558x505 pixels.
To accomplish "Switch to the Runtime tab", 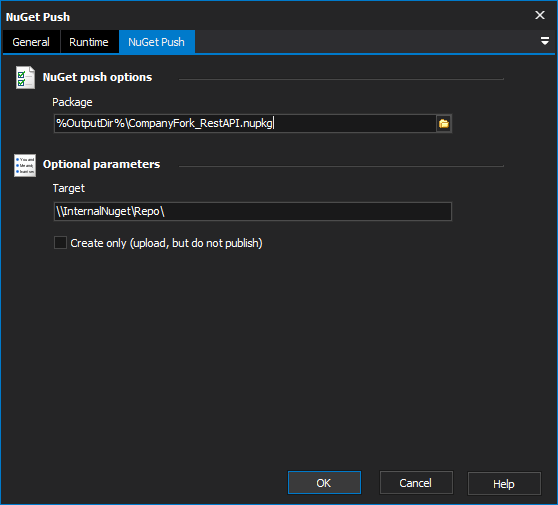I will [x=89, y=42].
